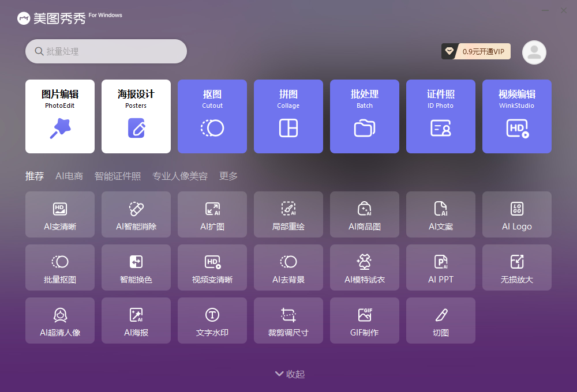Open the 抠图 Cutout tool
This screenshot has width=577, height=392.
point(212,116)
